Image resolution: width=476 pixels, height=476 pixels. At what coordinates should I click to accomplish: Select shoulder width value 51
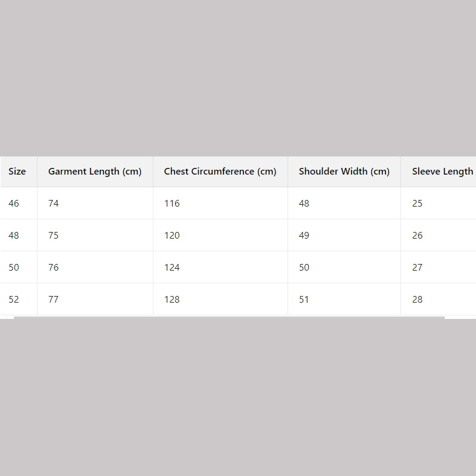click(x=304, y=300)
